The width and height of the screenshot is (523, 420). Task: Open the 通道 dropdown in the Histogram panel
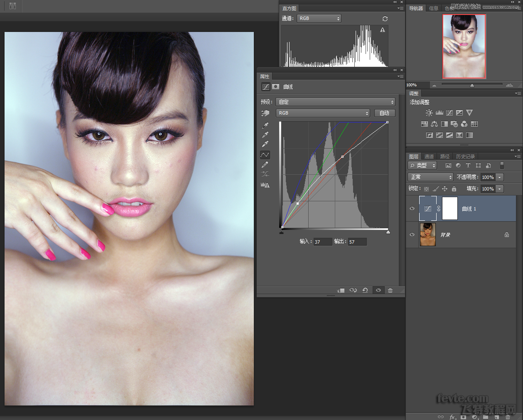point(319,18)
